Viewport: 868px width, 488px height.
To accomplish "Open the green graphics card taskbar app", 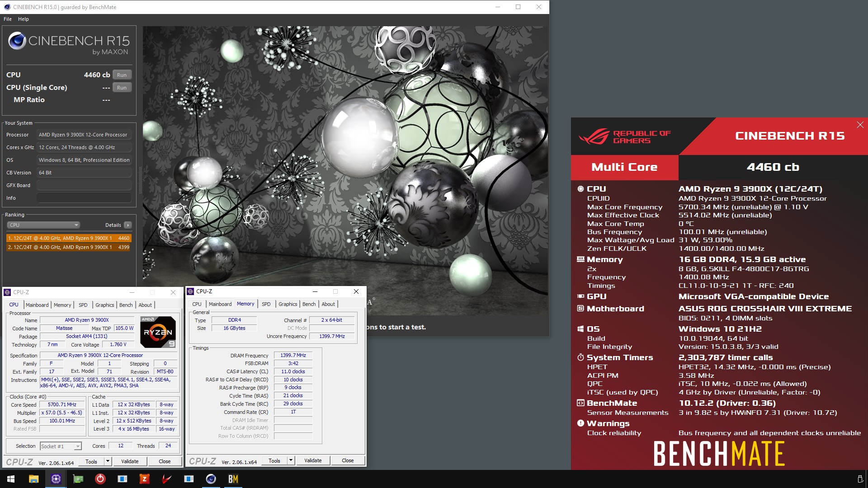I will pyautogui.click(x=78, y=479).
